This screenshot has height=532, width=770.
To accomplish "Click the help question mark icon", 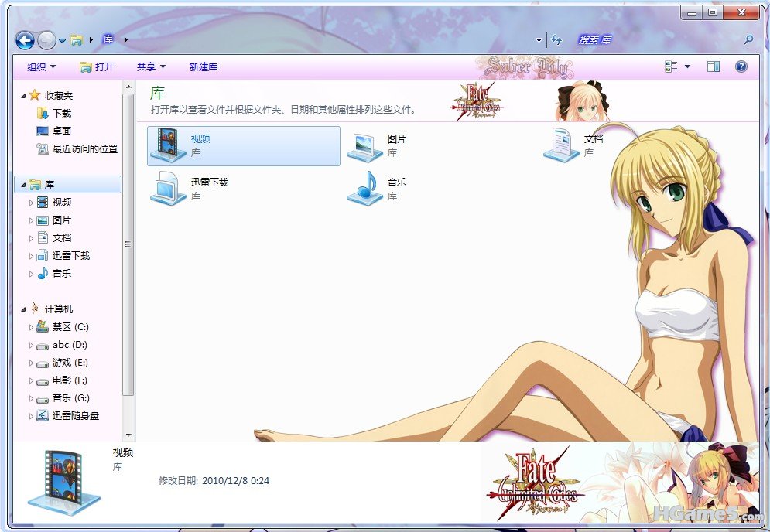I will [x=741, y=67].
